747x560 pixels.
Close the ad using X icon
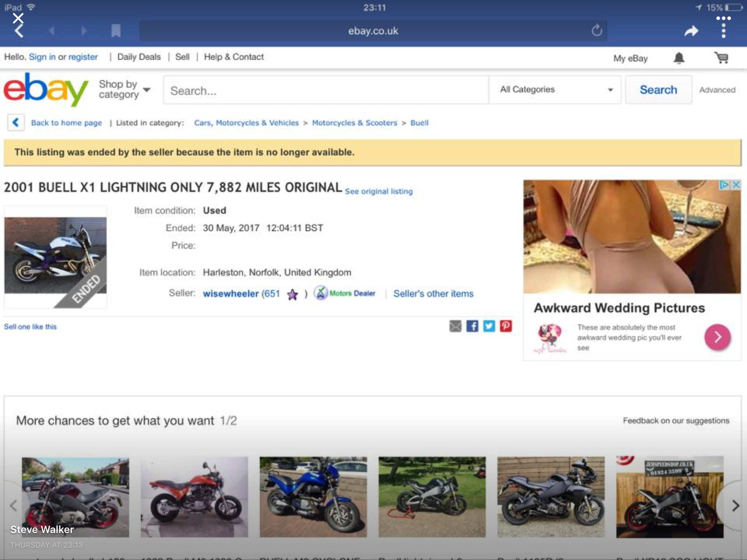click(736, 185)
